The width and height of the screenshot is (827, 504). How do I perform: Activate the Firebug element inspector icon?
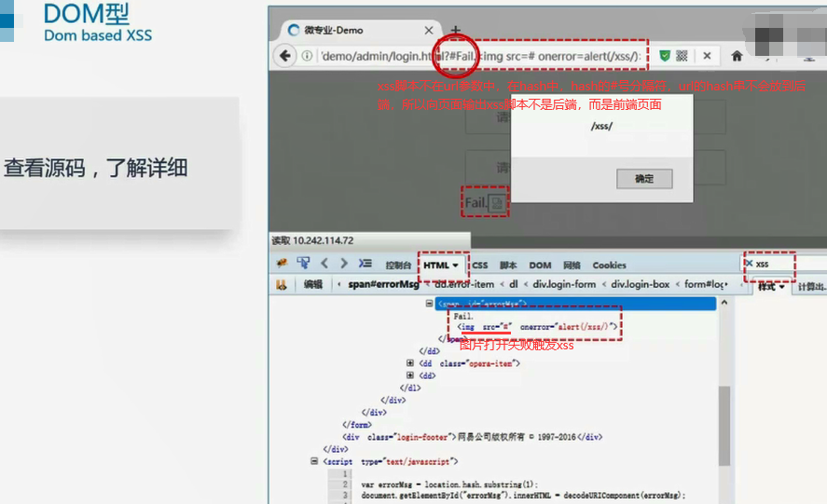[303, 263]
